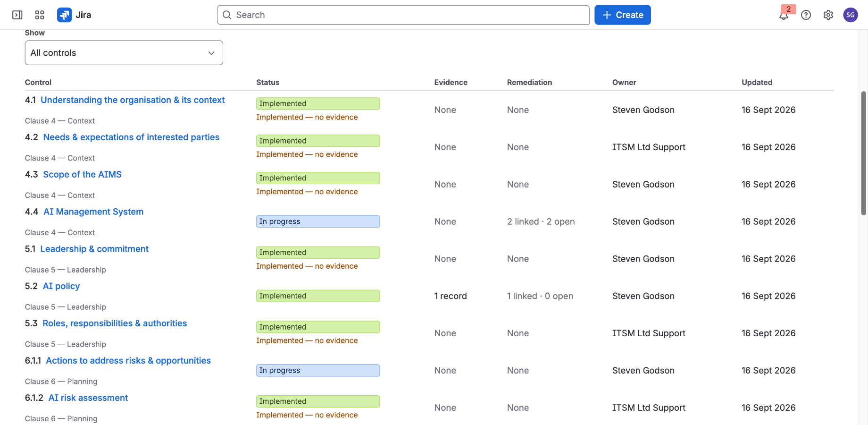Click the '1 record' evidence cell
This screenshot has width=868, height=425.
(451, 296)
